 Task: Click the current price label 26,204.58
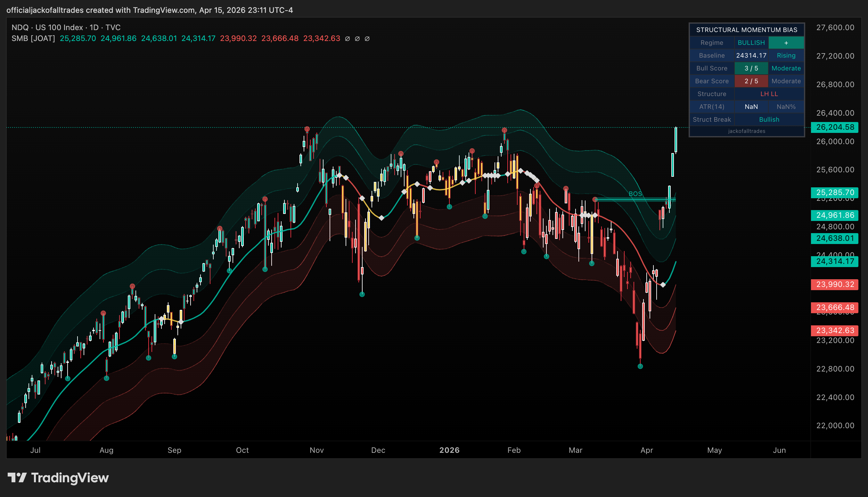[835, 127]
